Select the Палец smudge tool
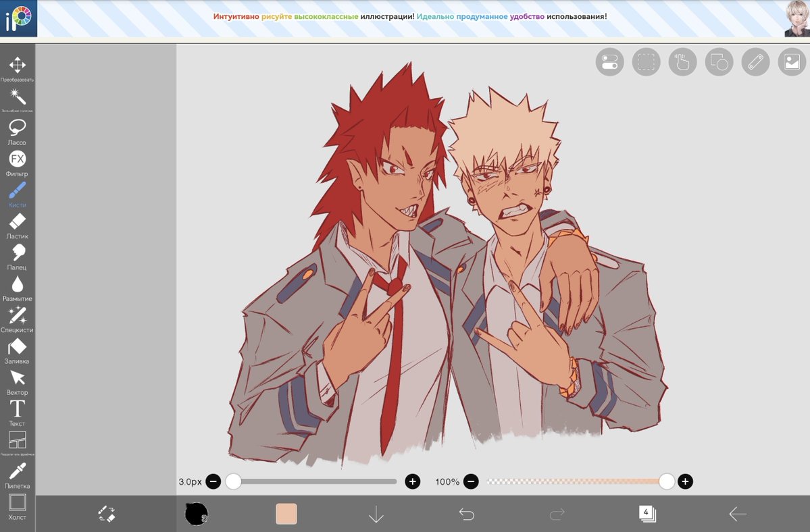 [17, 257]
